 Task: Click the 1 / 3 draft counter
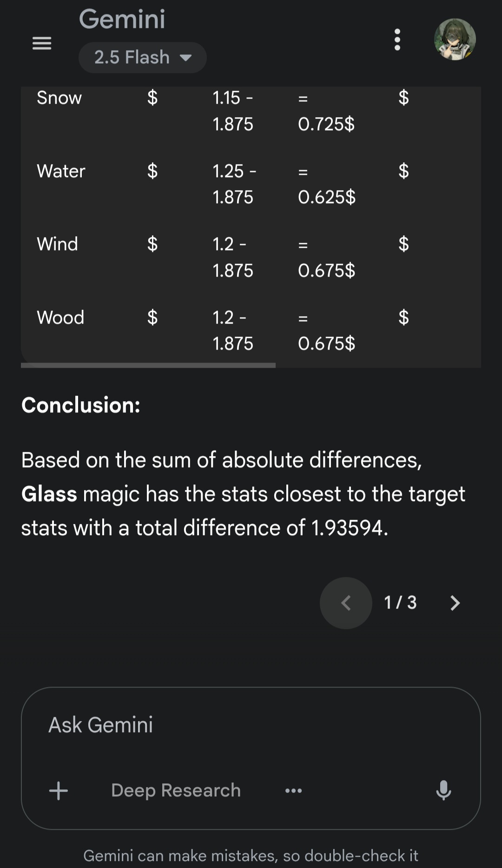pyautogui.click(x=400, y=603)
